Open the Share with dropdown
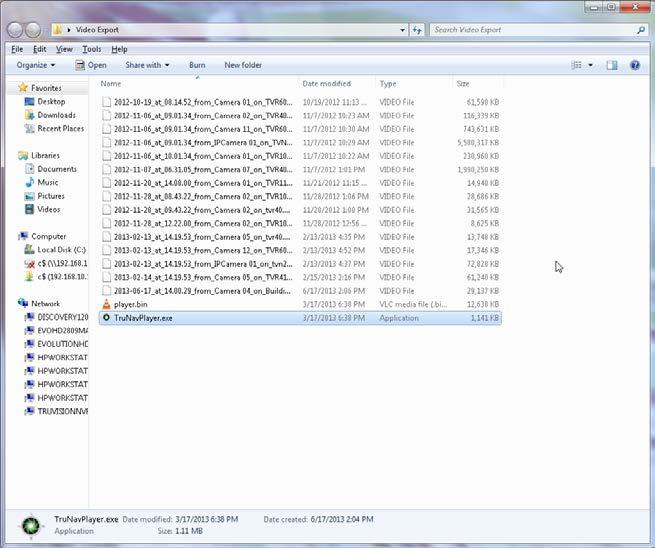655x548 pixels. [147, 65]
